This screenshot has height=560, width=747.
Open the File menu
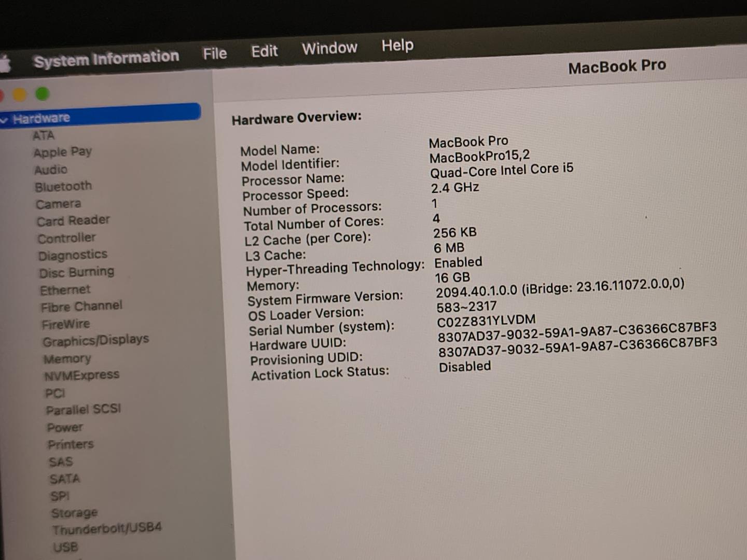pos(215,53)
